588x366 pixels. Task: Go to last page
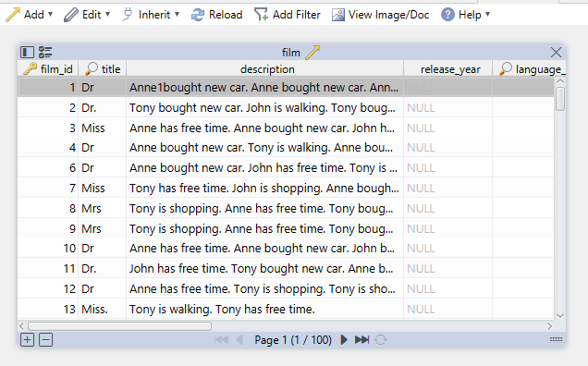pyautogui.click(x=361, y=340)
